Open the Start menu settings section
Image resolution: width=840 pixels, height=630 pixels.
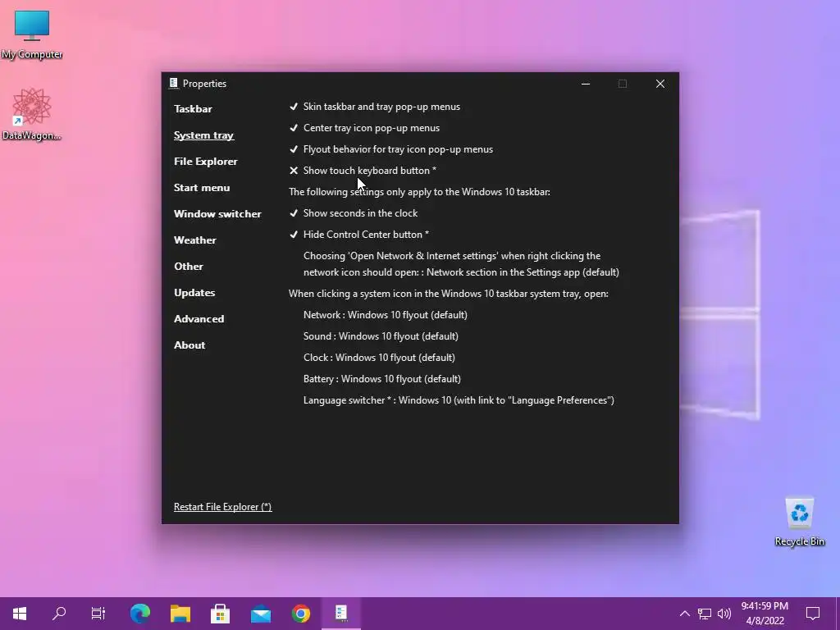(202, 188)
